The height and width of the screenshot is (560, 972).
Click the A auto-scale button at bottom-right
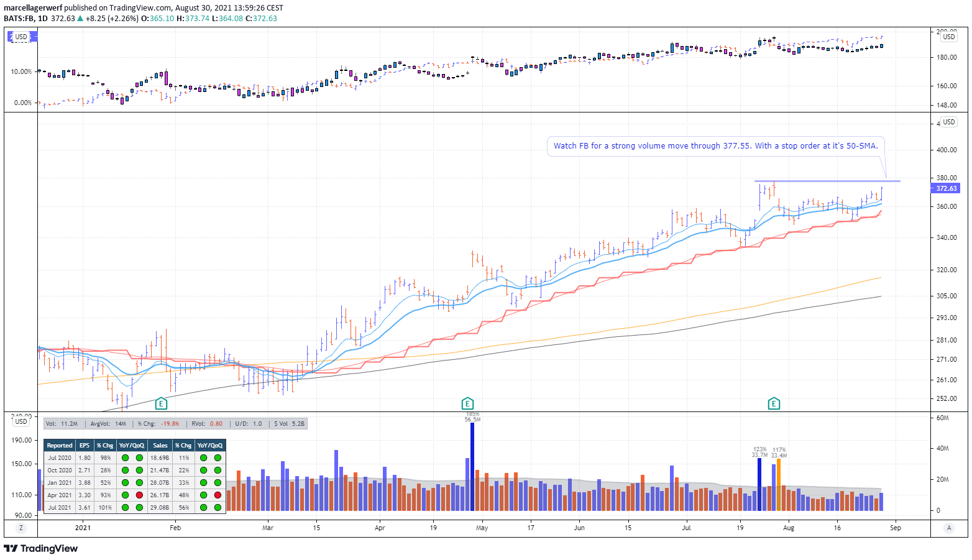(x=949, y=528)
